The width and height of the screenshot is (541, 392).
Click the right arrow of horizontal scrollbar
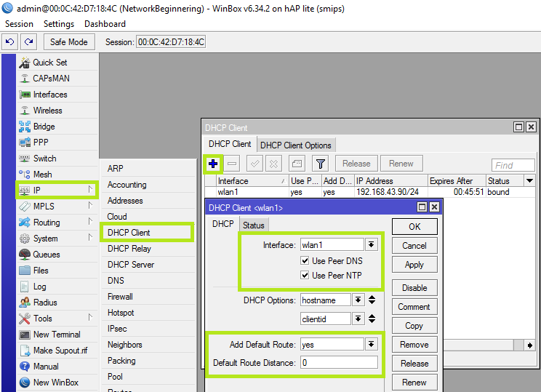pos(530,345)
